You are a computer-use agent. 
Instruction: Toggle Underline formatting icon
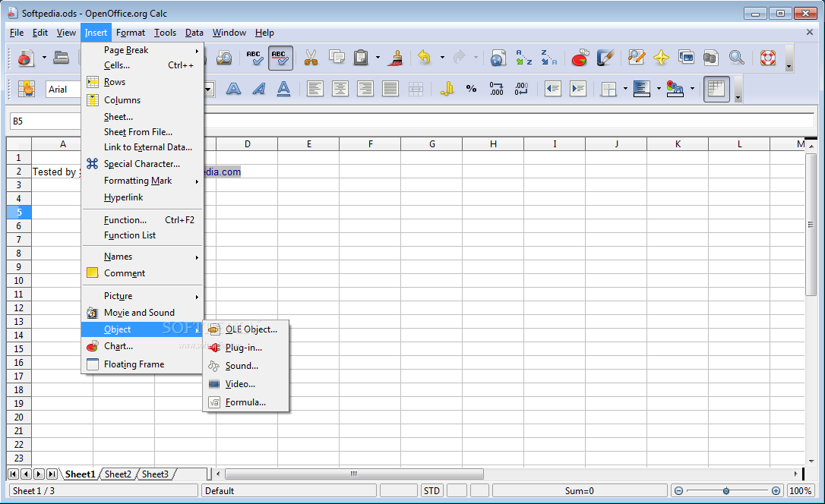(x=283, y=89)
